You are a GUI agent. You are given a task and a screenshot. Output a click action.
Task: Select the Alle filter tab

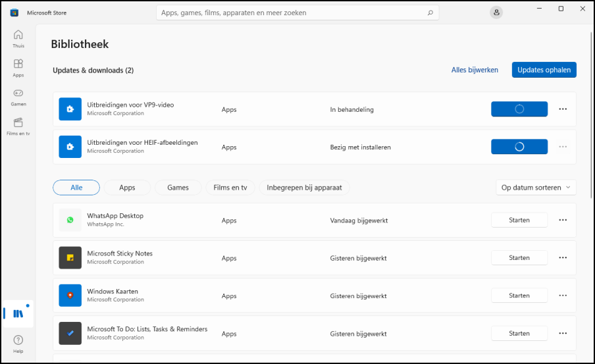tap(76, 188)
